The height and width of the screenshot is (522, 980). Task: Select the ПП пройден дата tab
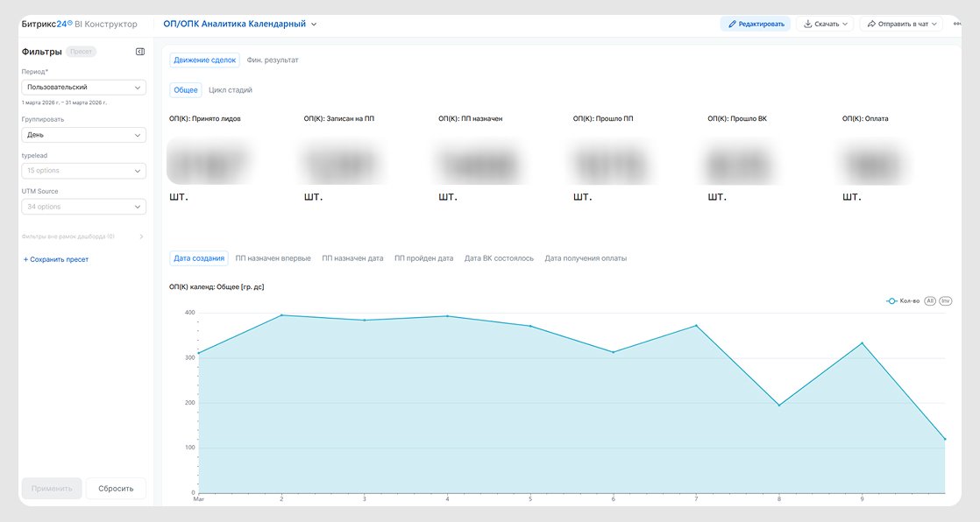pos(423,258)
